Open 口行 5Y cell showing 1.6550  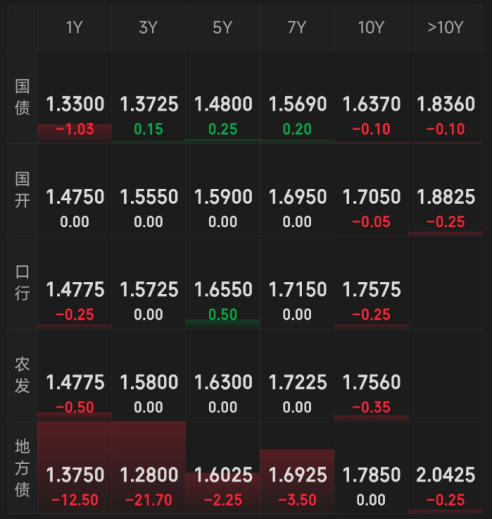click(223, 282)
